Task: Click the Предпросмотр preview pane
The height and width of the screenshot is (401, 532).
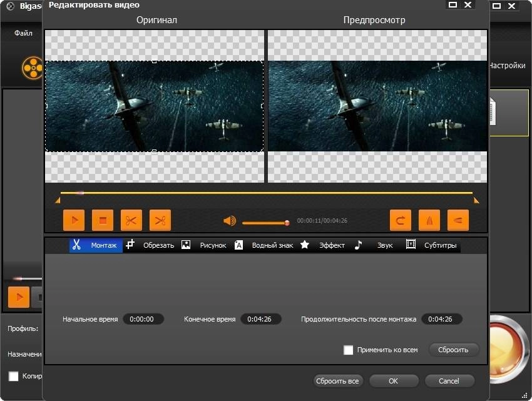Action: point(377,106)
